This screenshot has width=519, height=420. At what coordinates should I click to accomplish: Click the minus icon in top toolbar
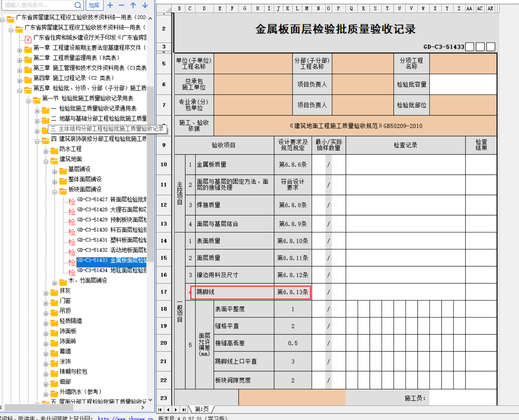pyautogui.click(x=121, y=5)
